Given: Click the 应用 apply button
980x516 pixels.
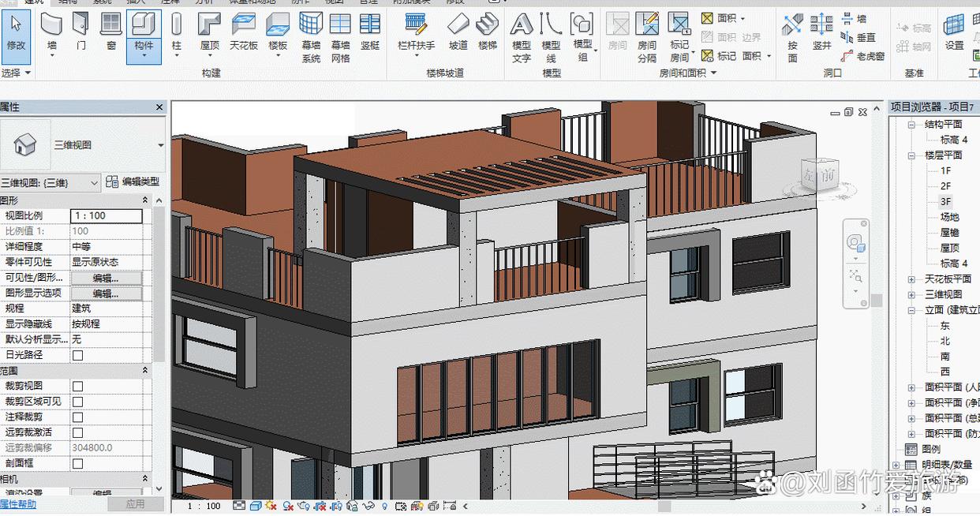Looking at the screenshot, I should click(136, 503).
